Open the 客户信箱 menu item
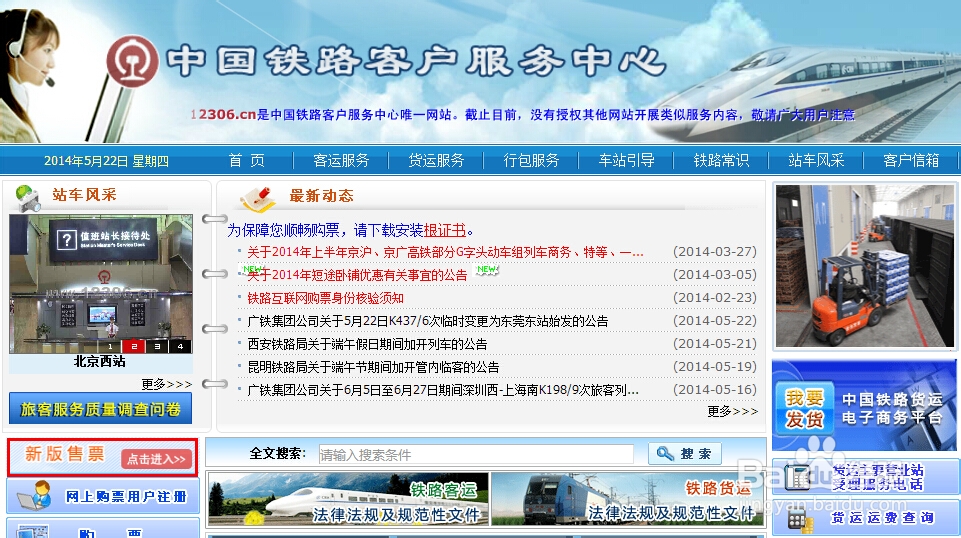 click(x=911, y=161)
